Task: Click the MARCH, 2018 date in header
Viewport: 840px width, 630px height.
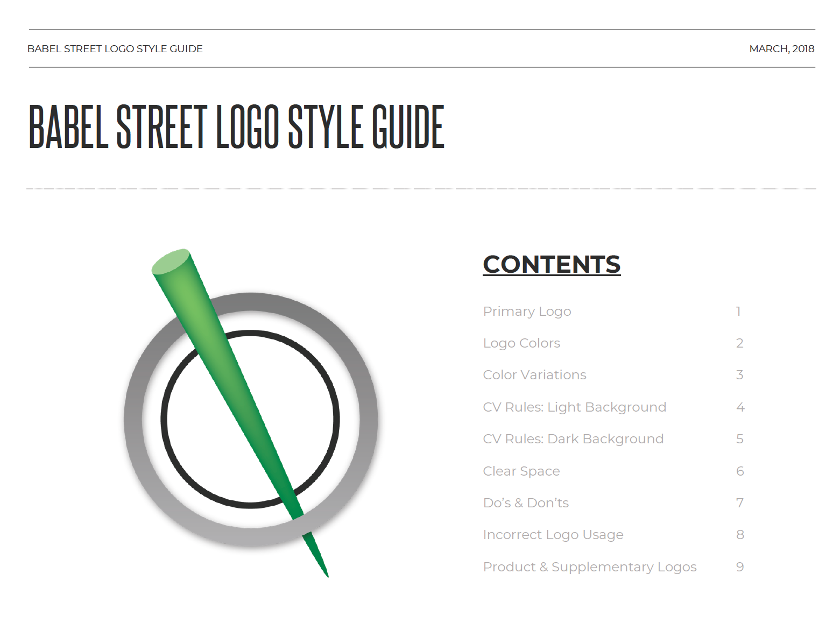Action: pyautogui.click(x=782, y=49)
